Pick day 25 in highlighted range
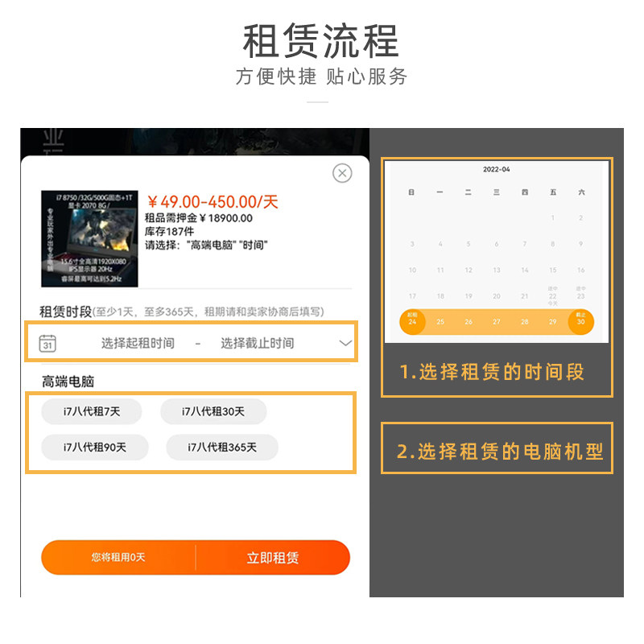The image size is (644, 644). (440, 321)
